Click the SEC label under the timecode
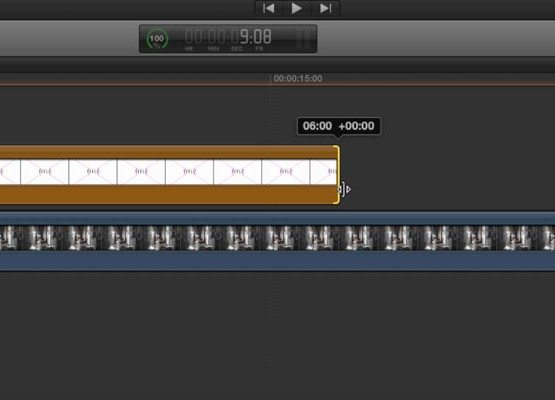The height and width of the screenshot is (400, 555). [x=236, y=49]
